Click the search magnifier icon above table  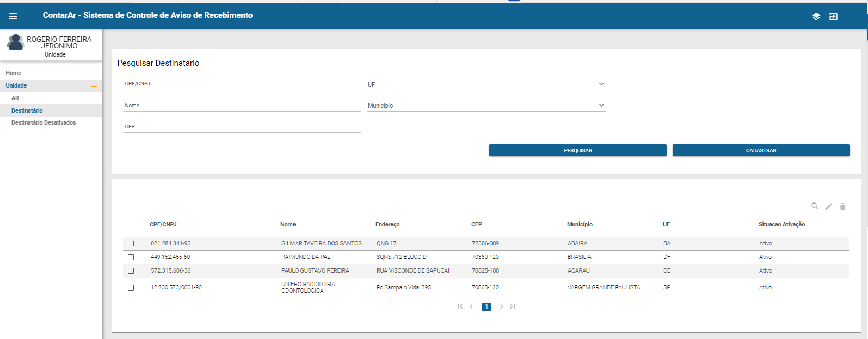tap(815, 206)
